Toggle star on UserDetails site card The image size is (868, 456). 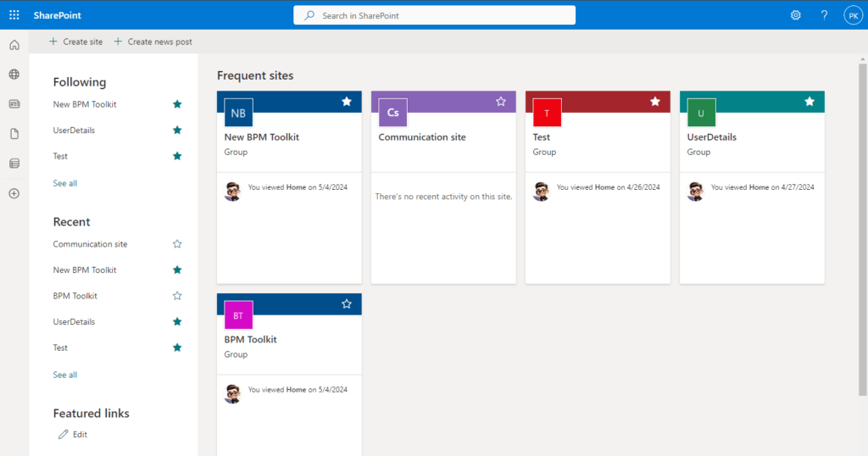(810, 101)
